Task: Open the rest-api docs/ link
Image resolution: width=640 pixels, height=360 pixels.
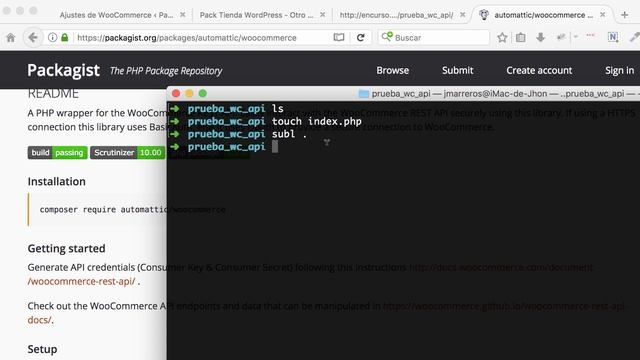Action: [40, 320]
